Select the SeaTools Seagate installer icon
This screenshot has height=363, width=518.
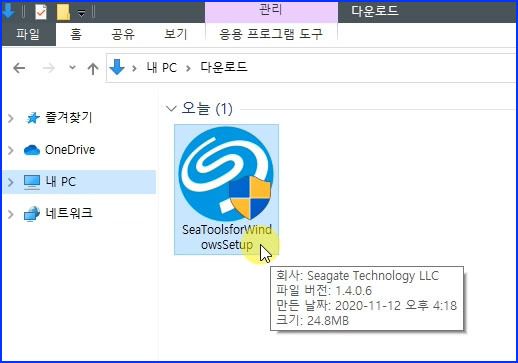pos(226,174)
